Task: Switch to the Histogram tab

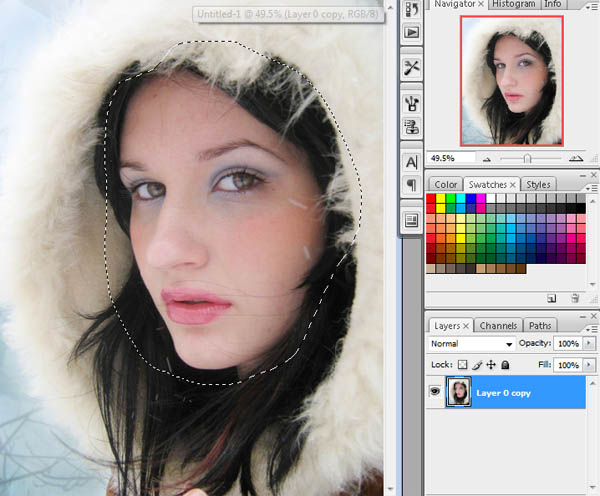Action: pos(514,6)
